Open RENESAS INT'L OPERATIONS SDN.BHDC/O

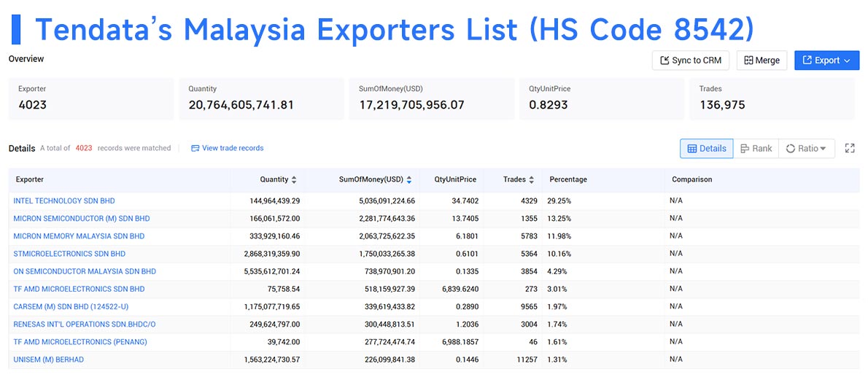tap(84, 324)
